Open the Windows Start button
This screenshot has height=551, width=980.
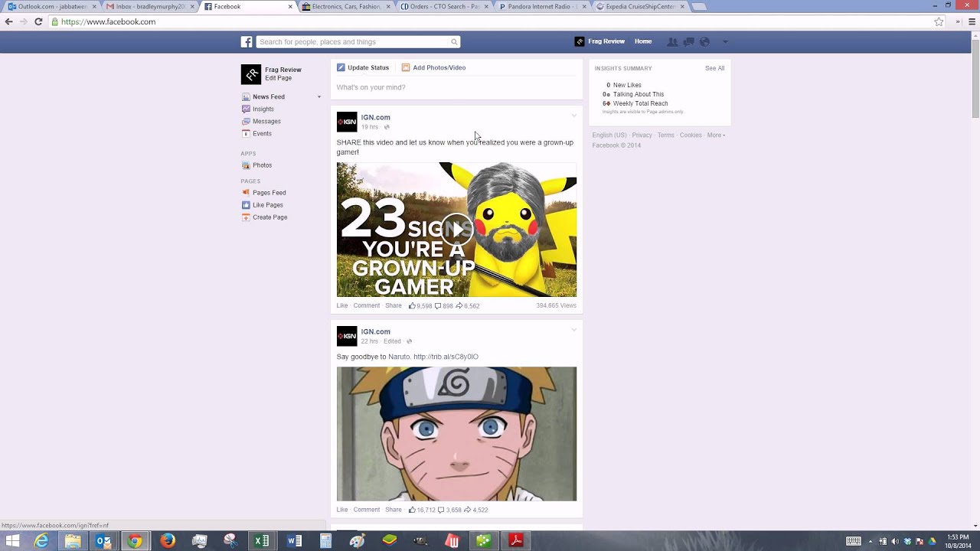pyautogui.click(x=13, y=541)
